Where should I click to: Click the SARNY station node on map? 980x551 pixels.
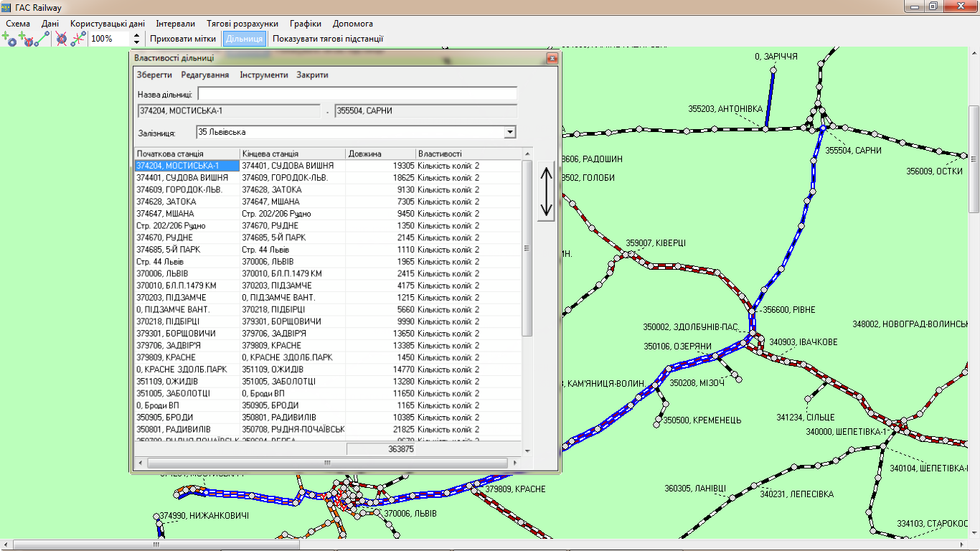pyautogui.click(x=822, y=128)
